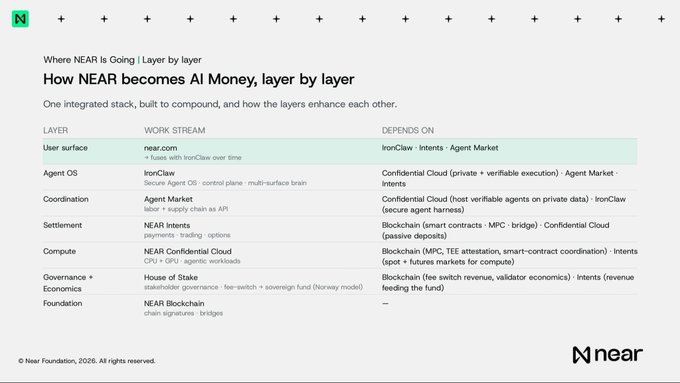
Task: Click the black near wordmark logo at bottom right
Action: pyautogui.click(x=607, y=354)
